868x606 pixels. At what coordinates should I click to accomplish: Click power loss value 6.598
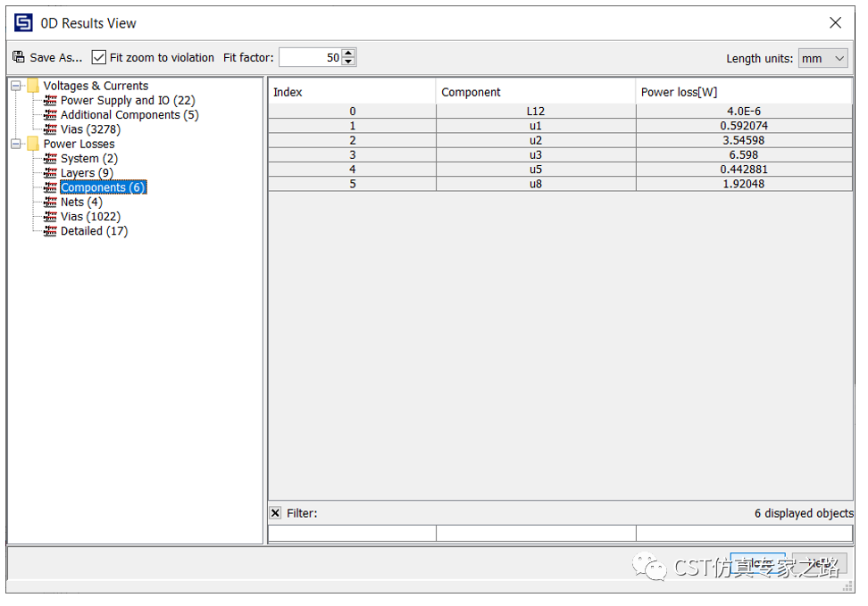pos(744,155)
